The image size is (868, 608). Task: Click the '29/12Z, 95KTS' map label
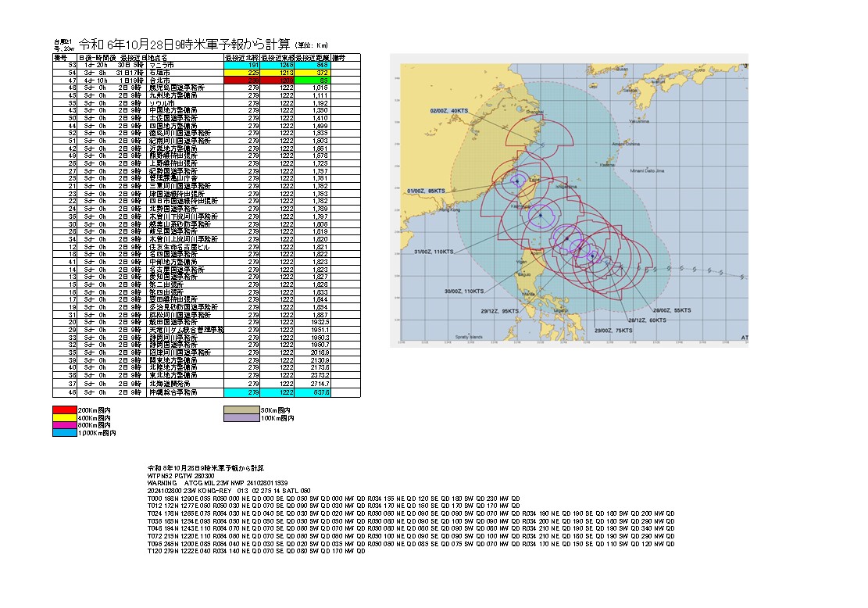click(500, 311)
